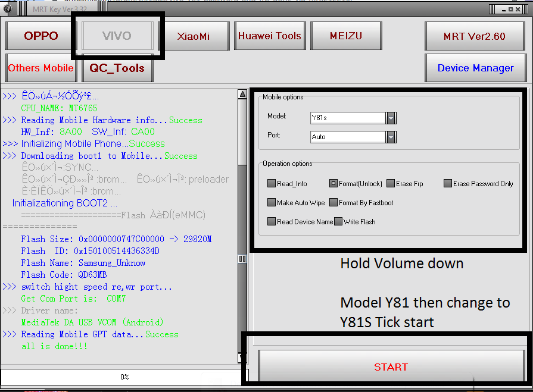Close the MRT Key window
Image resolution: width=533 pixels, height=392 pixels.
click(x=518, y=10)
